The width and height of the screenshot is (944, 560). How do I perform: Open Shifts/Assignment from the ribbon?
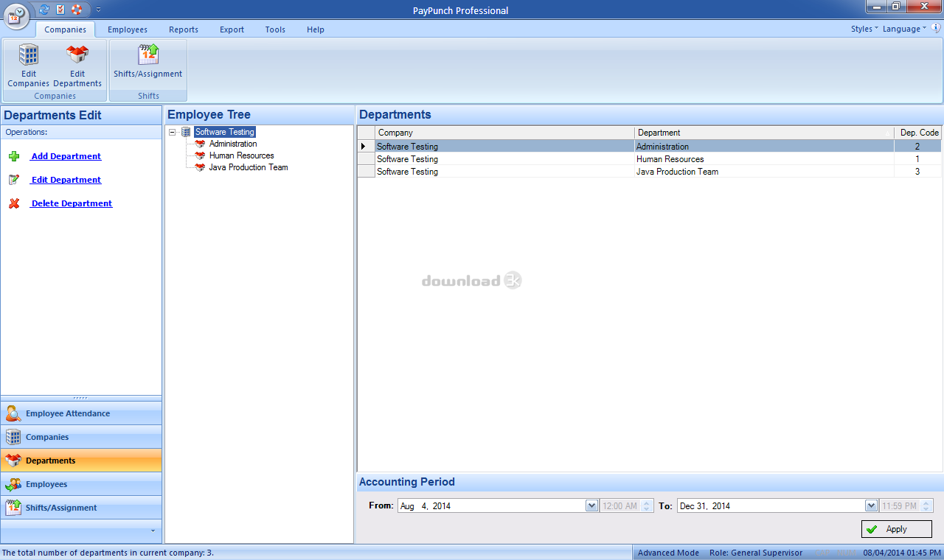pos(147,61)
